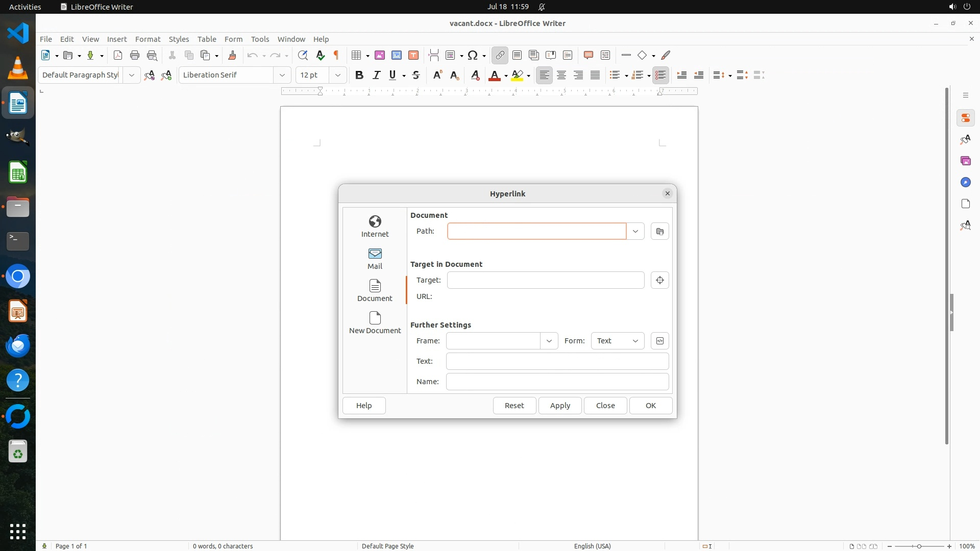Click the Reset button in Hyperlink dialog
Image resolution: width=980 pixels, height=551 pixels.
click(x=514, y=406)
